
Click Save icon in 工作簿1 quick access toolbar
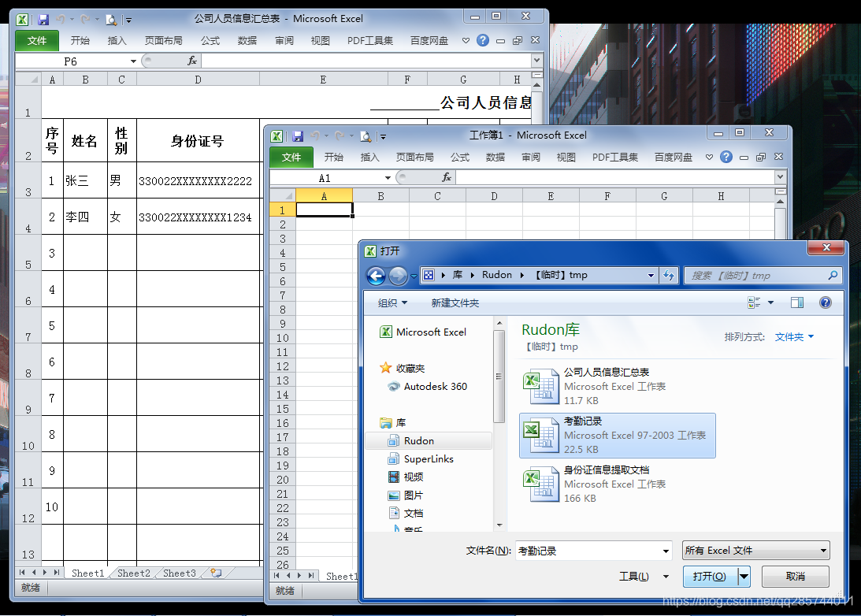[299, 136]
